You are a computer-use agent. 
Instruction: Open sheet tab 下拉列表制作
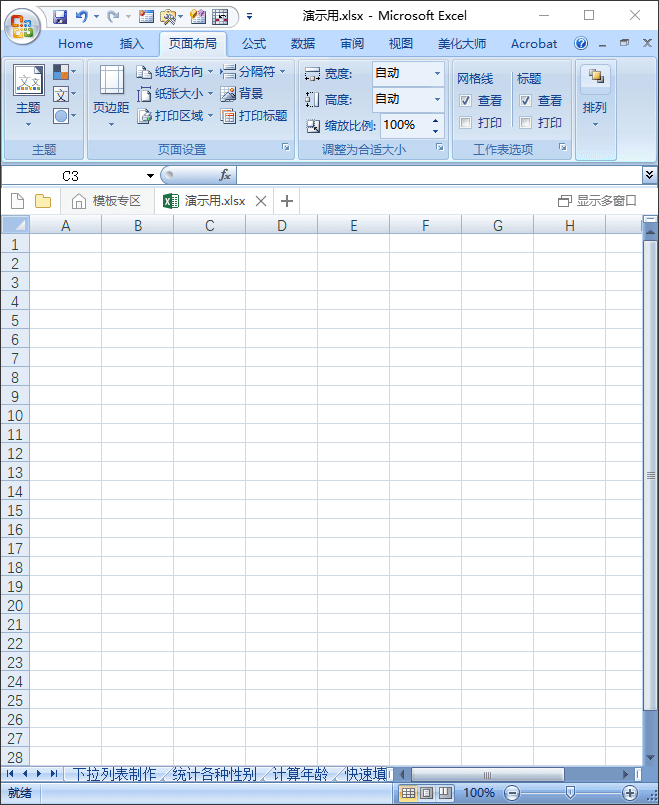point(114,774)
